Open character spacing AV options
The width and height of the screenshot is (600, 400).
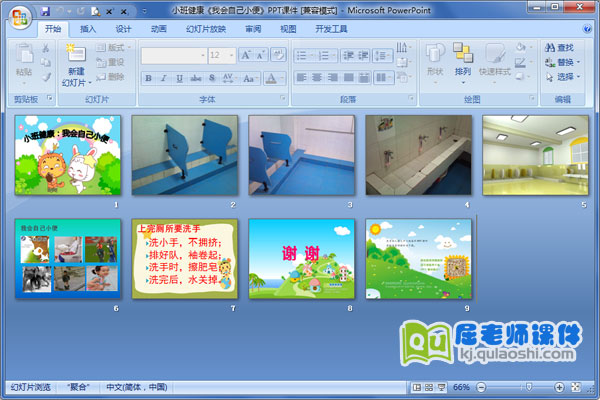(228, 78)
